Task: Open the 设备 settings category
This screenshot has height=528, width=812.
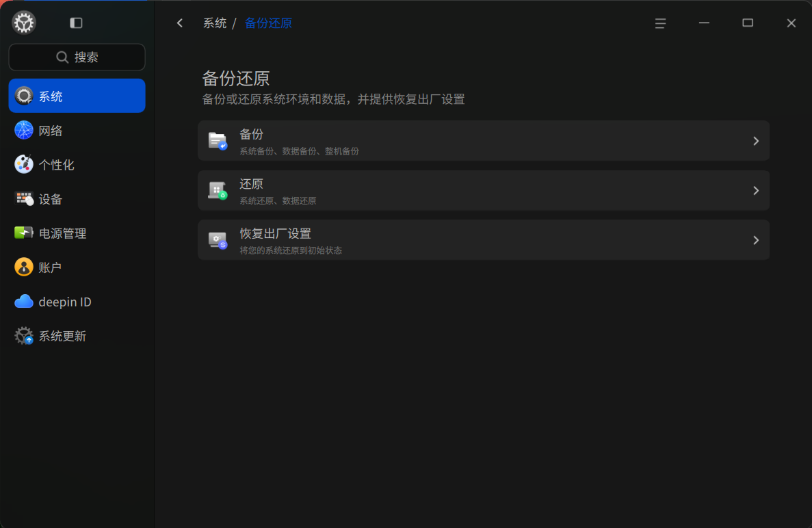Action: click(x=77, y=198)
